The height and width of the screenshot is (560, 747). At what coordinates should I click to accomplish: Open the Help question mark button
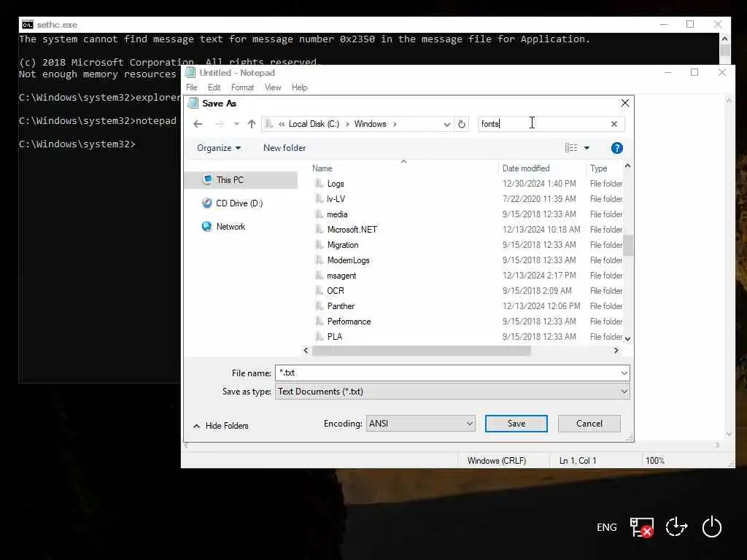(617, 148)
